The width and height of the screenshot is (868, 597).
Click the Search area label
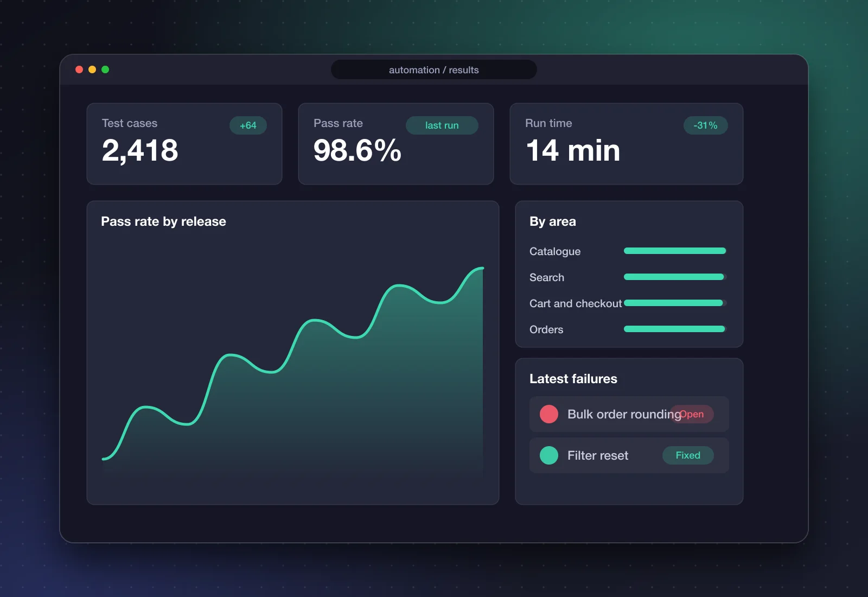(x=547, y=277)
